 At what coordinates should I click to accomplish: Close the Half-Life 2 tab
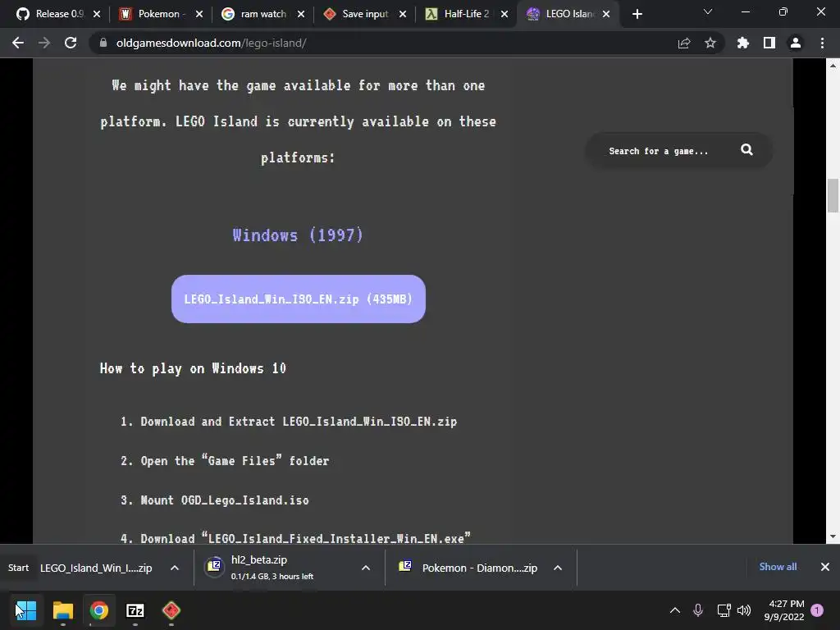point(504,14)
